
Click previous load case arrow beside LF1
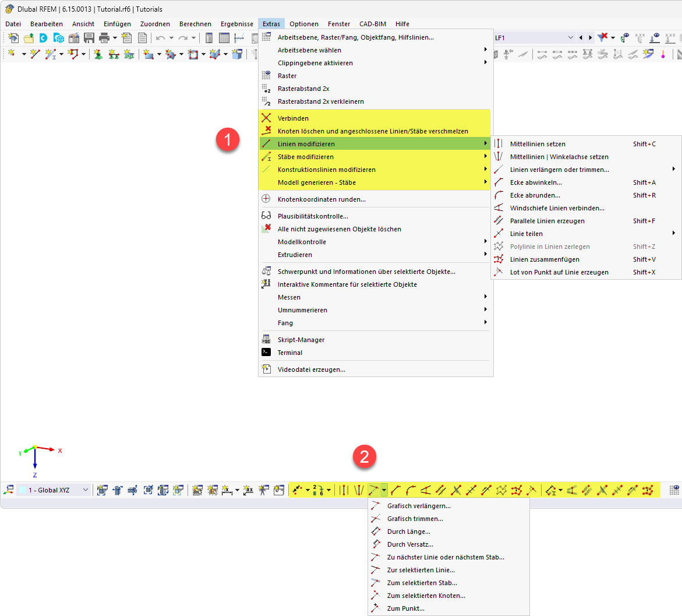tap(581, 38)
